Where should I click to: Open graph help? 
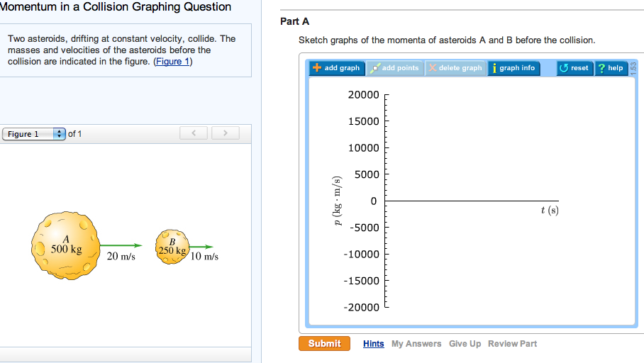tap(611, 68)
